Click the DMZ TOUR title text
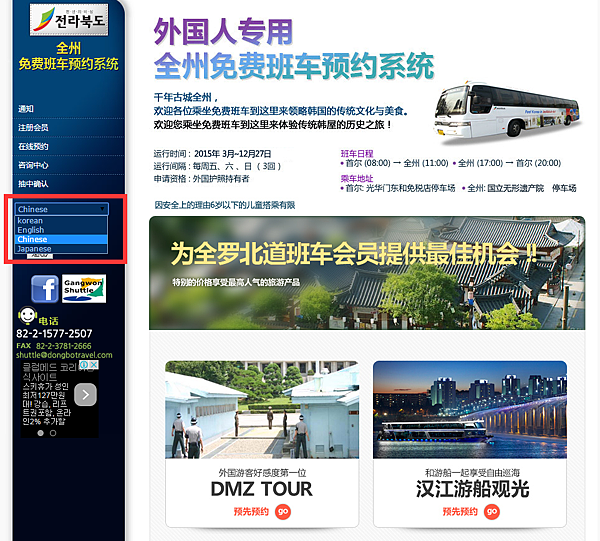Image resolution: width=600 pixels, height=541 pixels. pyautogui.click(x=262, y=489)
